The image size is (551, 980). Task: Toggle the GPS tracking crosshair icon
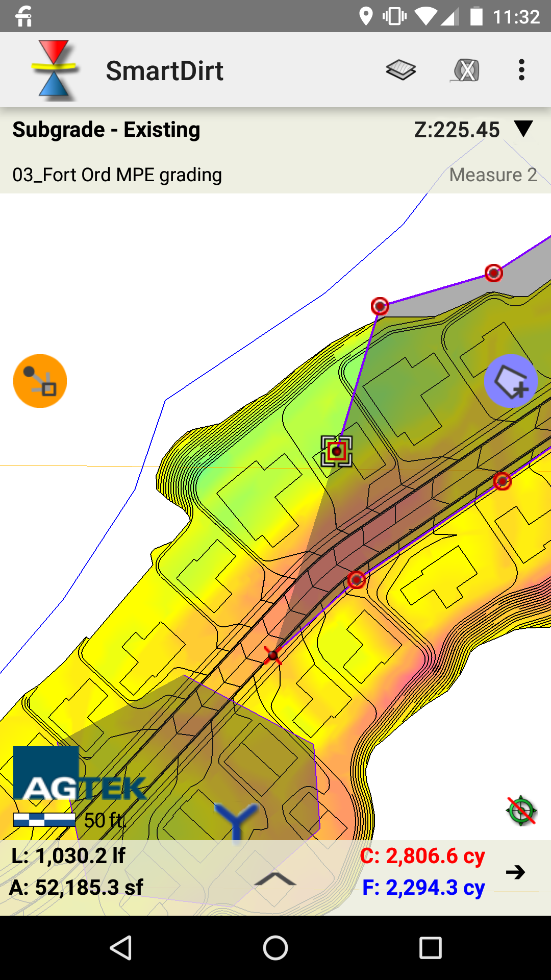coord(521,810)
